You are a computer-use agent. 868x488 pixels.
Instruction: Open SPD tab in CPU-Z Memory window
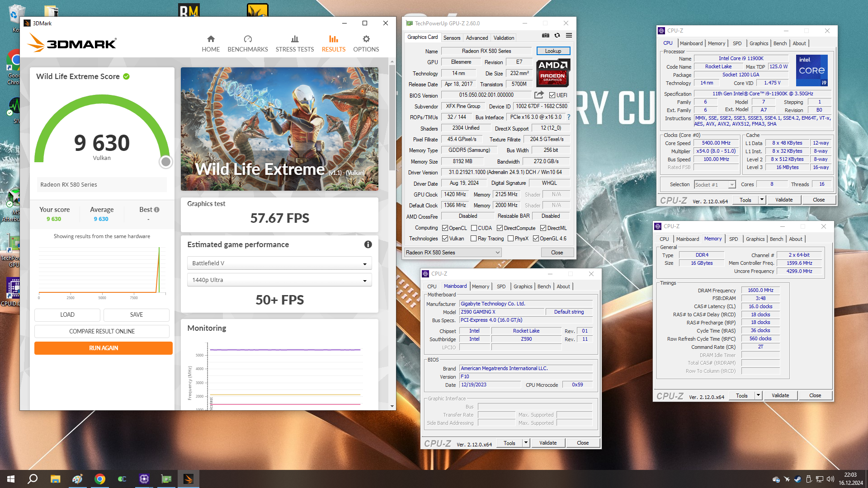coord(733,239)
